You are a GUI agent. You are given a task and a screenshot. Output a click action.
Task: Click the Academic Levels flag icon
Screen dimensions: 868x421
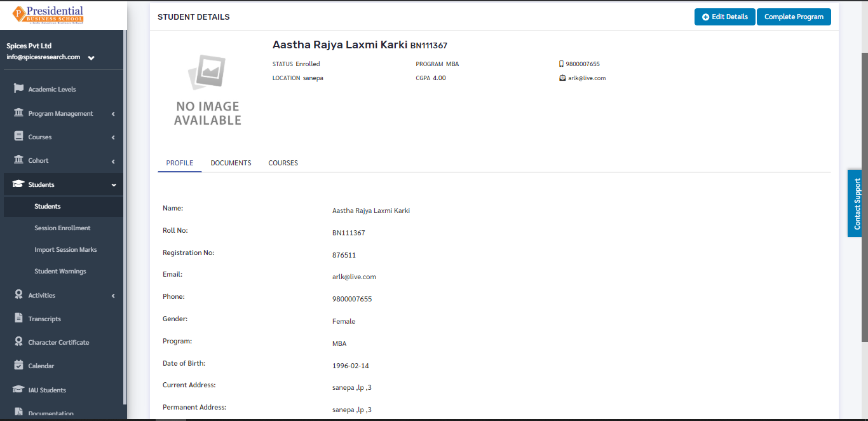[18, 89]
